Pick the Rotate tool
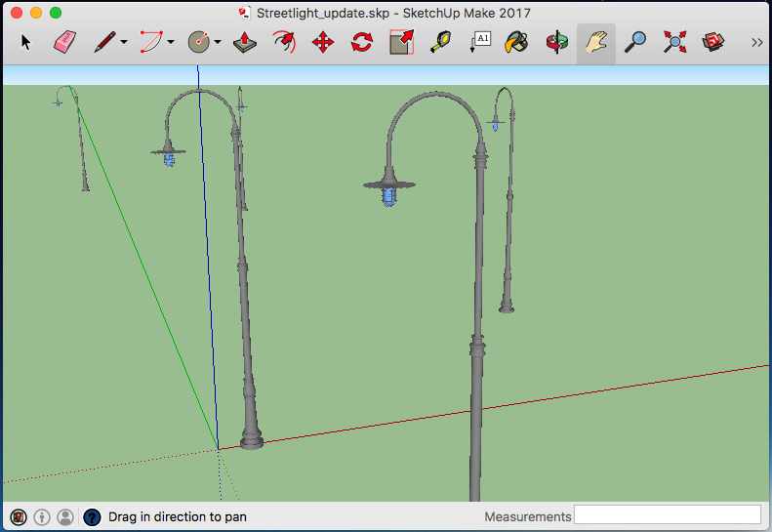The width and height of the screenshot is (772, 532). point(362,42)
